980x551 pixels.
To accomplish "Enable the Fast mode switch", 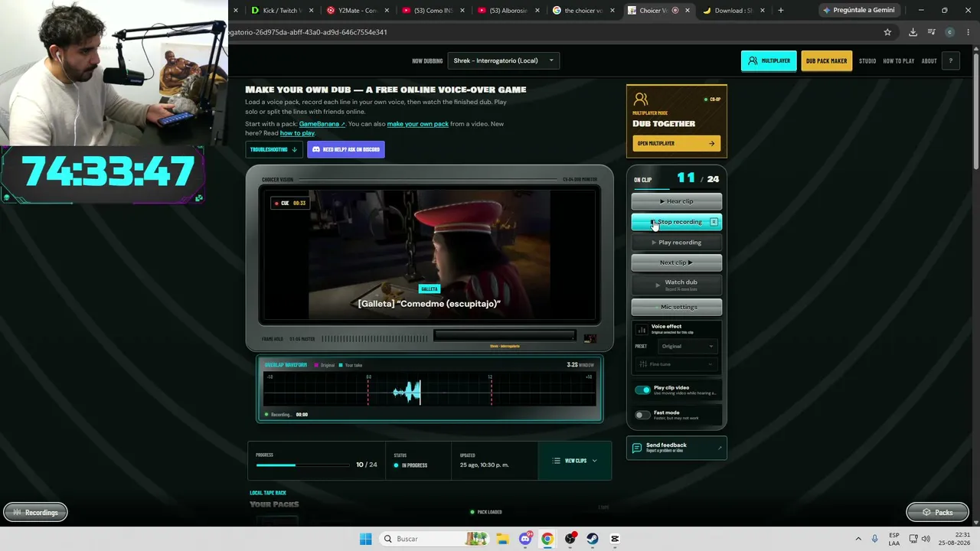I will (x=642, y=415).
